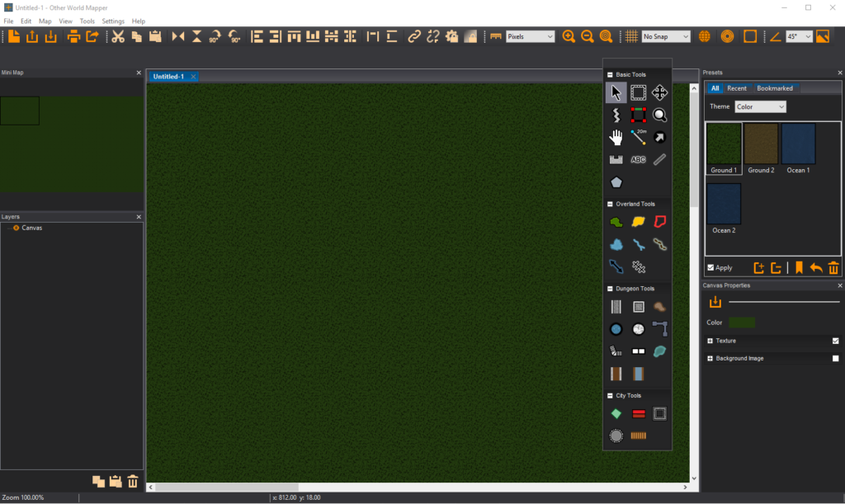Choose the ABC text label tool
This screenshot has height=504, width=845.
(x=638, y=159)
